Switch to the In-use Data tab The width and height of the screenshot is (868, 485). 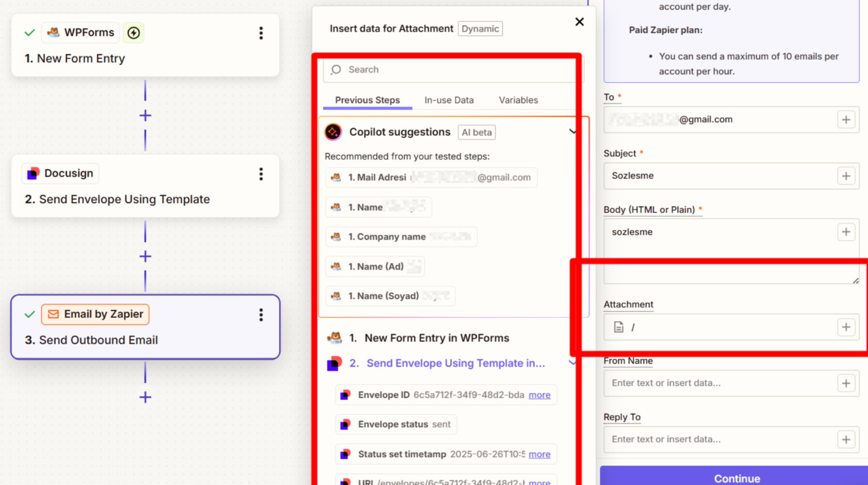pos(449,100)
